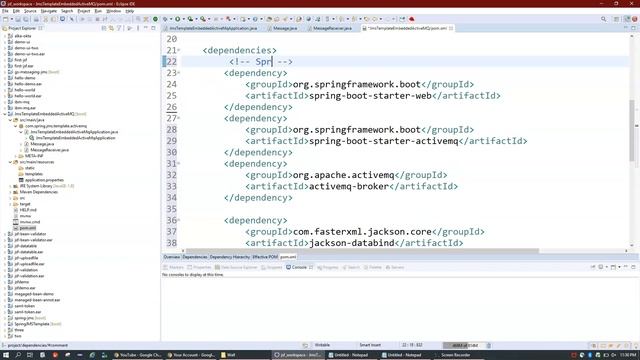Click the red cloud toolbar icon
This screenshot has height=360, width=640.
pyautogui.click(x=411, y=19)
